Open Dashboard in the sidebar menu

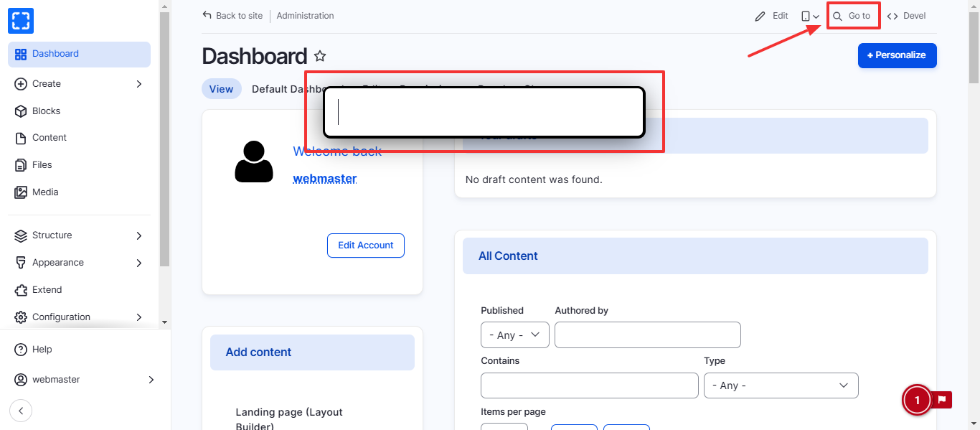coord(55,54)
